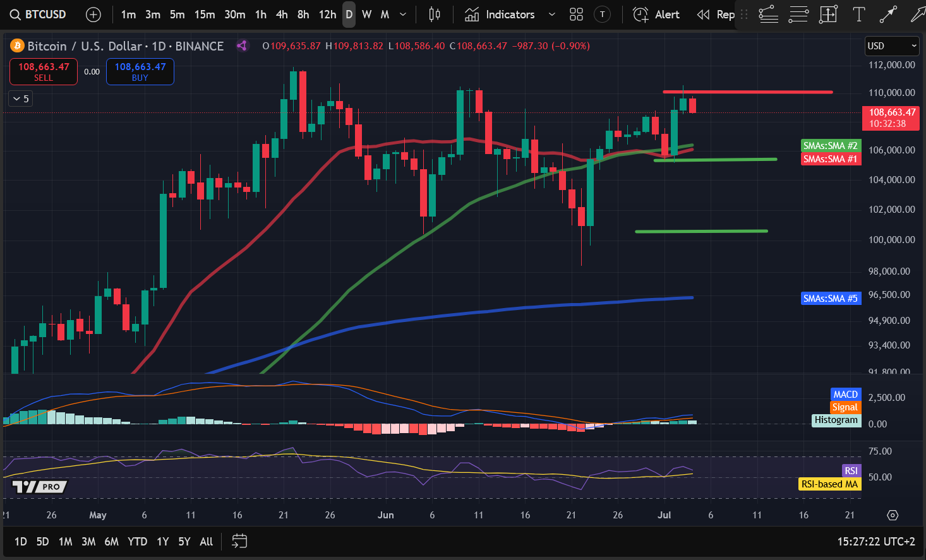Set date range to YTD
The height and width of the screenshot is (560, 926).
tap(137, 542)
